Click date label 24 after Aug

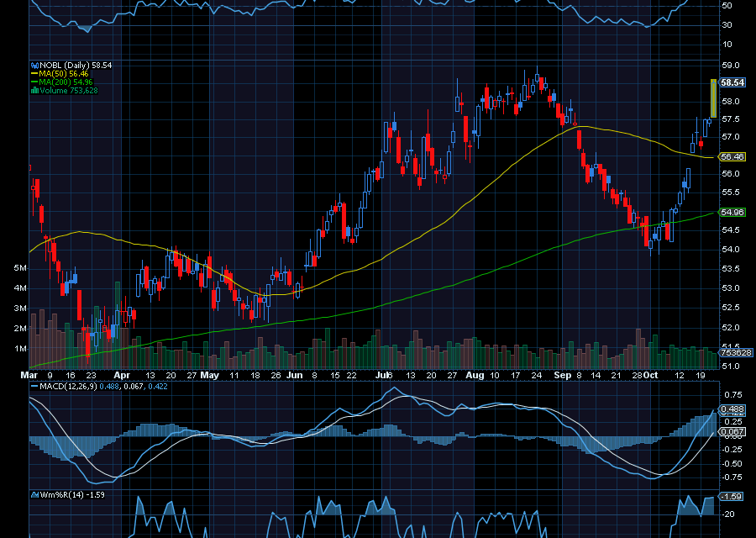537,376
